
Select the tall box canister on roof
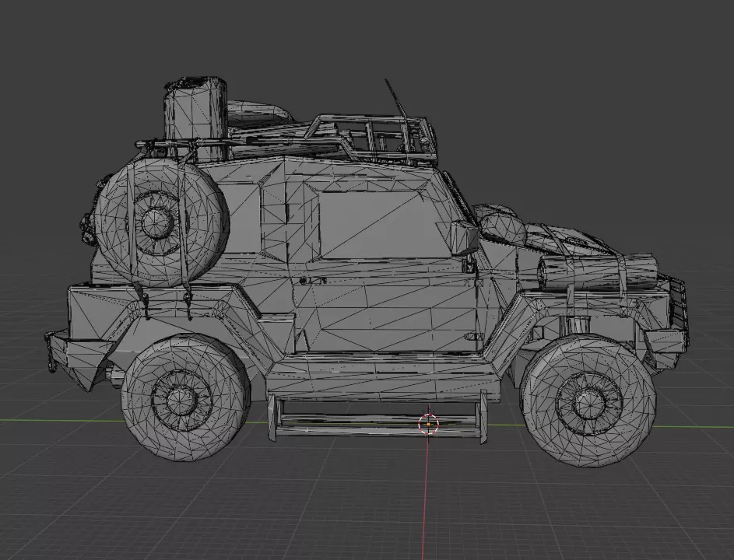coord(195,119)
